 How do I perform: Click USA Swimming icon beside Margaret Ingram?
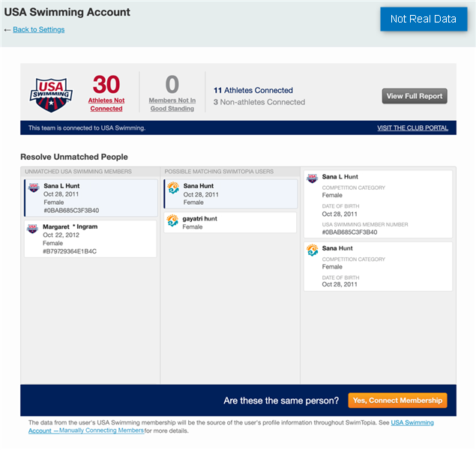pos(33,228)
